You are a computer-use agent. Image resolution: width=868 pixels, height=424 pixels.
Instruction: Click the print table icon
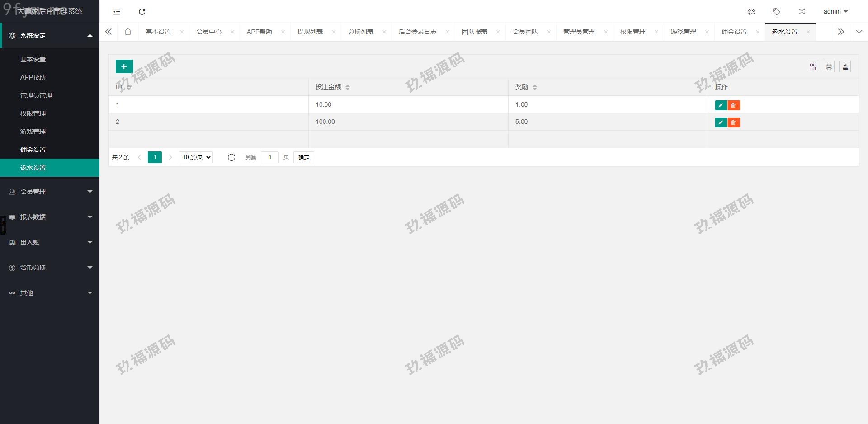(829, 67)
